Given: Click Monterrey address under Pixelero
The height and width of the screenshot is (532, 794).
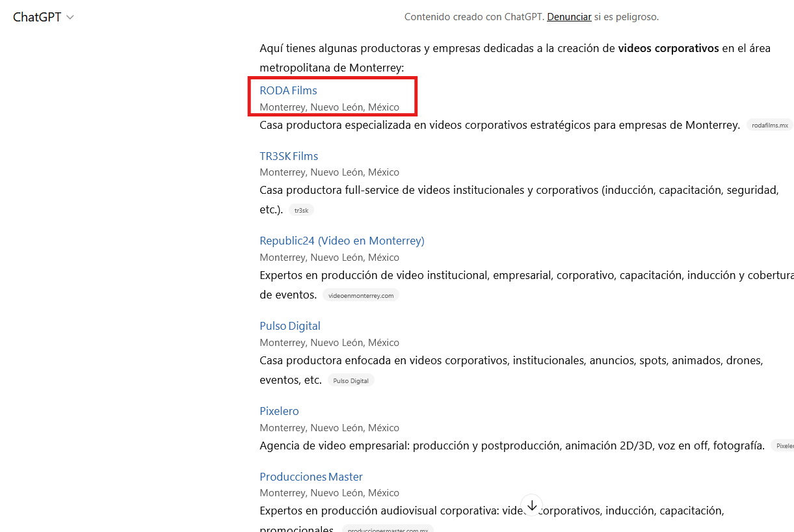Looking at the screenshot, I should pos(329,428).
